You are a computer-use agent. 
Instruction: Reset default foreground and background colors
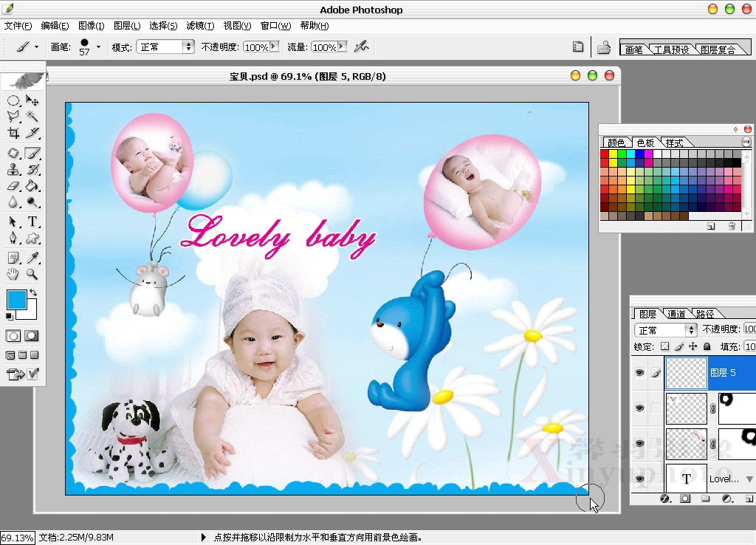pos(9,316)
